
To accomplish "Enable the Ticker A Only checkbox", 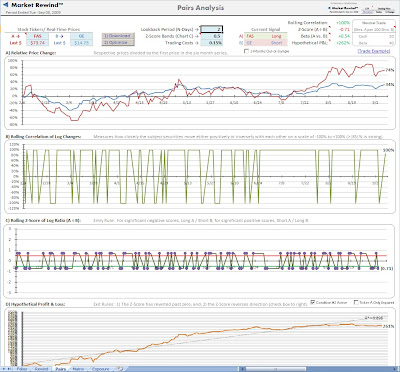I will point(356,302).
